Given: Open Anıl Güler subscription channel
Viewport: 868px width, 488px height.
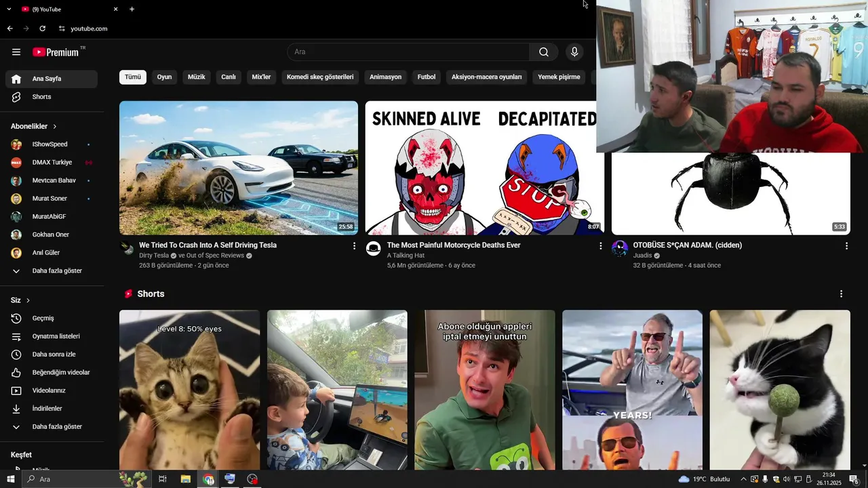Looking at the screenshot, I should [52, 253].
